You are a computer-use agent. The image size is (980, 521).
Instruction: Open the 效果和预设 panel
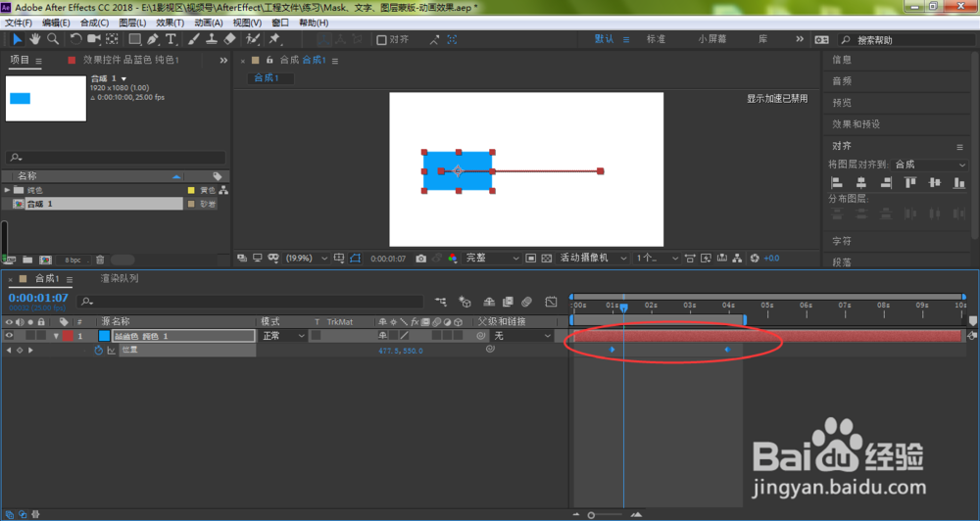856,124
